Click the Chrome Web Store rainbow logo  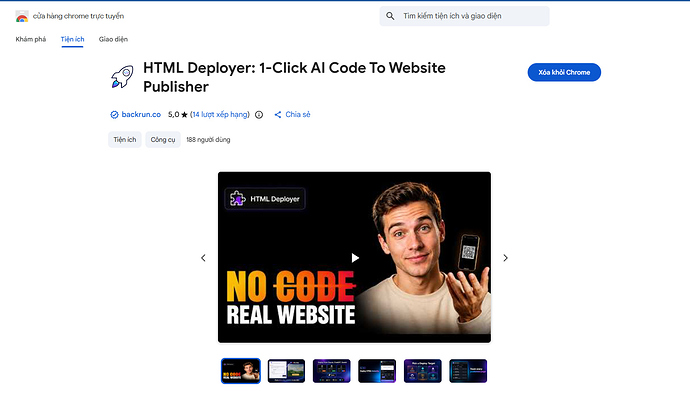click(22, 17)
